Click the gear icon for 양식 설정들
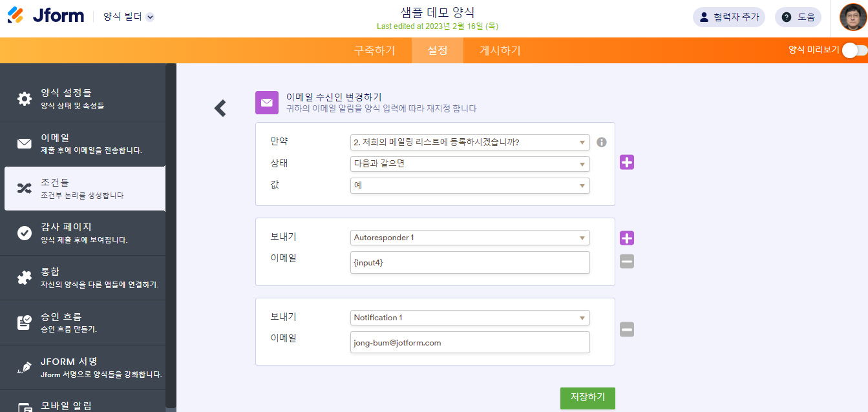868x412 pixels. [x=25, y=99]
